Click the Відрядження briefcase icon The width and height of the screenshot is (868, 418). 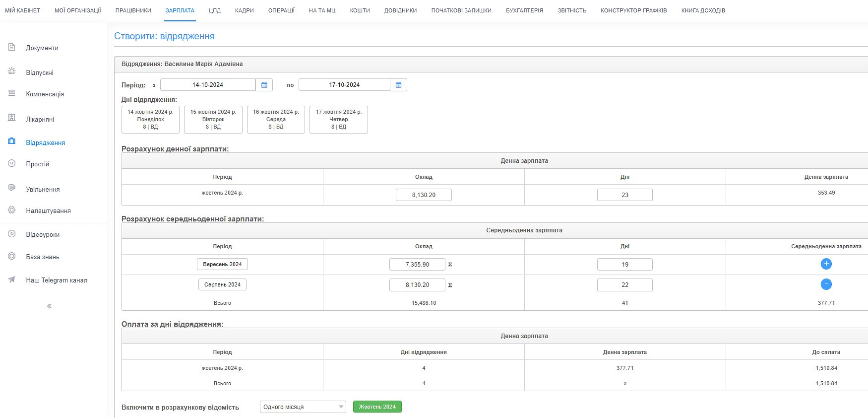coord(12,141)
